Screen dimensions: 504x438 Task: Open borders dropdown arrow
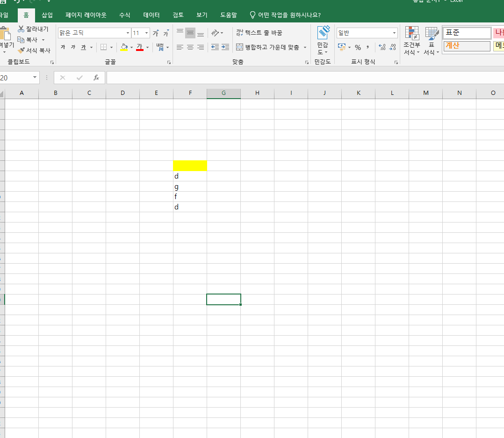(111, 48)
